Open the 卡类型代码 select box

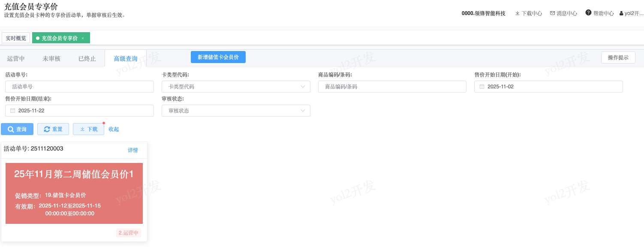coord(236,87)
